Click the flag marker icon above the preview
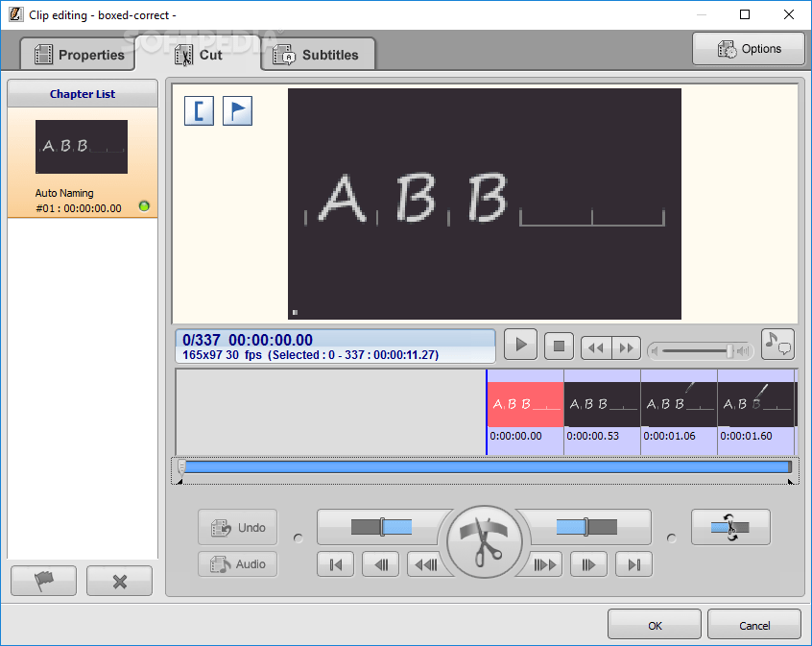Viewport: 812px width, 646px height. (237, 110)
